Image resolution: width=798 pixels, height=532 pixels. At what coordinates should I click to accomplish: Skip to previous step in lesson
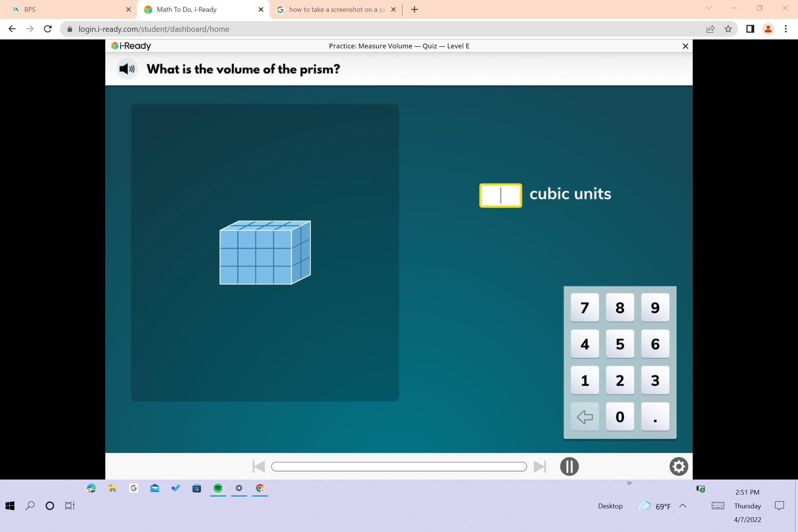coord(259,467)
